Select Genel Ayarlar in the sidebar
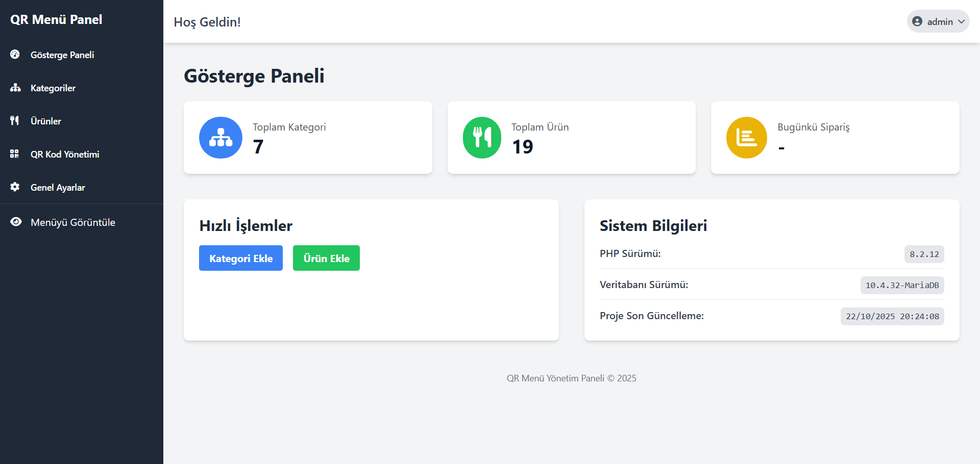Screen dimensions: 980x464 (x=58, y=188)
